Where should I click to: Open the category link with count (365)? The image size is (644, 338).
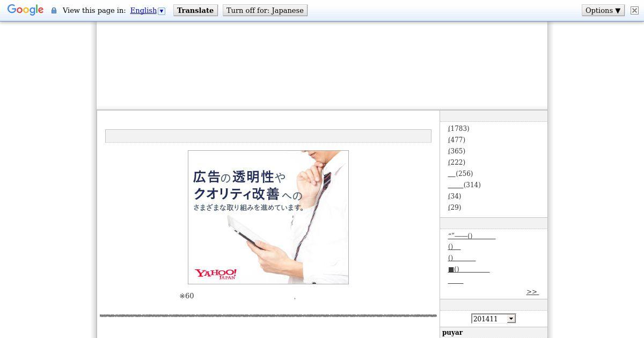click(457, 151)
